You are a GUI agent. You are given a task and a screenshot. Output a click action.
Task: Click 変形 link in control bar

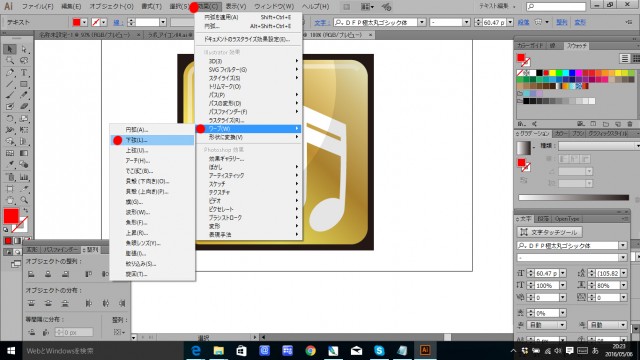pyautogui.click(x=580, y=22)
